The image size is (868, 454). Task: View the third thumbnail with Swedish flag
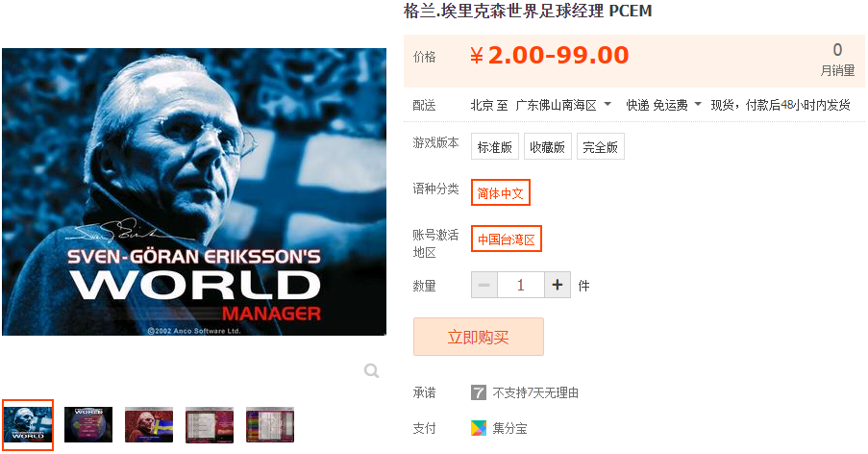(149, 424)
